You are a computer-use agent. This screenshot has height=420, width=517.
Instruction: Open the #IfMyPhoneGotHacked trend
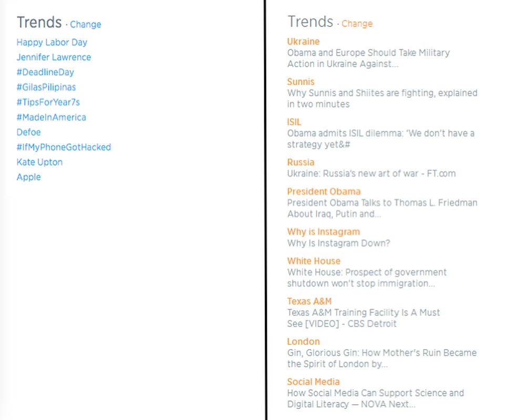click(64, 147)
